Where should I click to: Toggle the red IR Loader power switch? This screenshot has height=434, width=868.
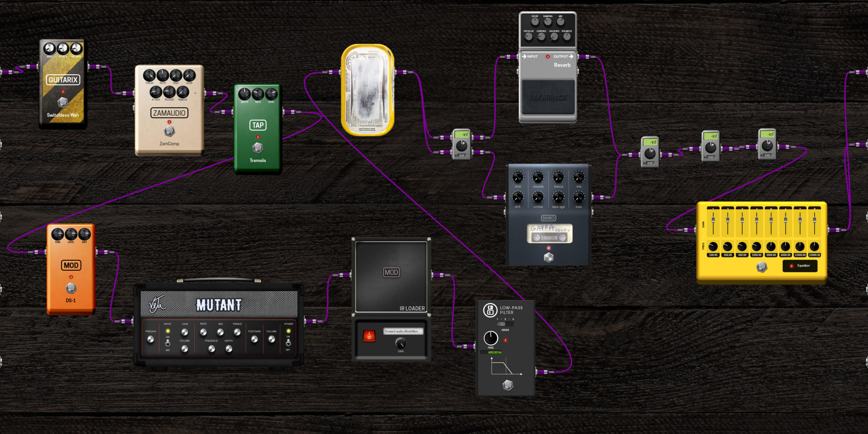tap(369, 335)
